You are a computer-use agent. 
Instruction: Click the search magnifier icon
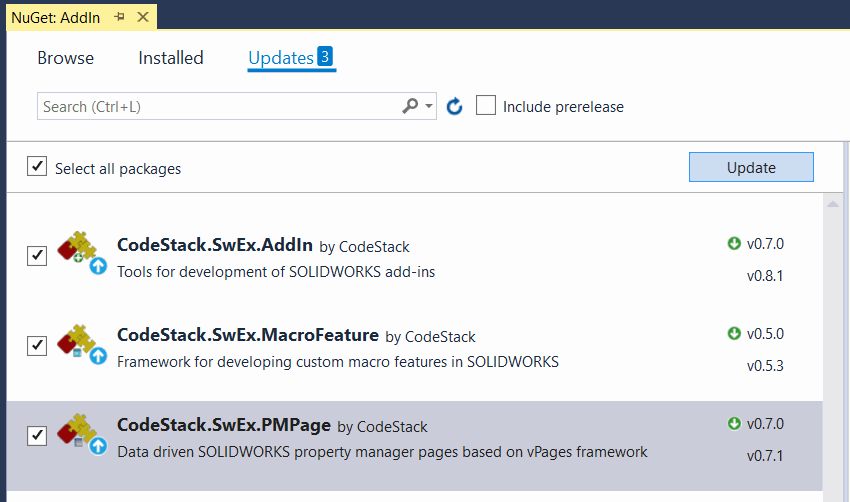410,106
